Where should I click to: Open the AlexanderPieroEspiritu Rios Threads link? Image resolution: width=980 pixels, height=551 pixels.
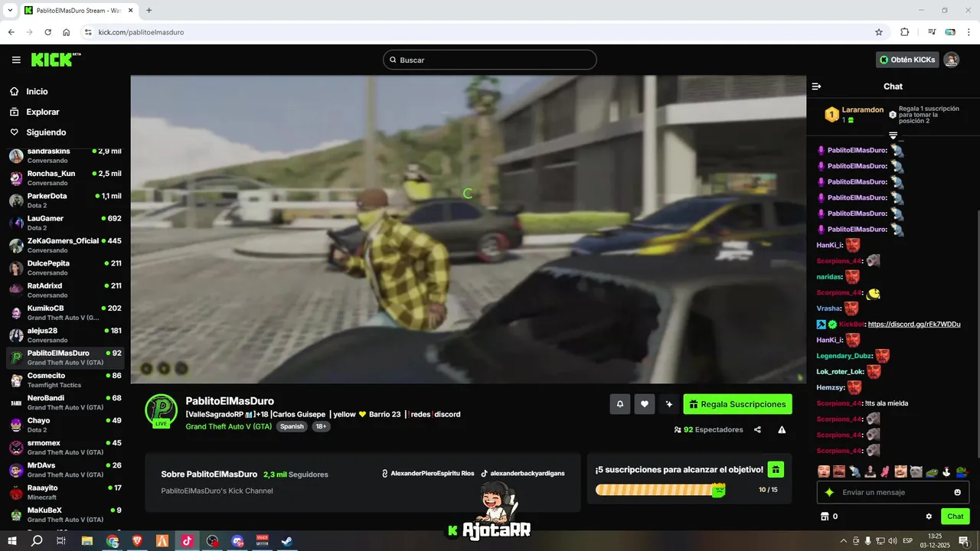[x=428, y=474]
